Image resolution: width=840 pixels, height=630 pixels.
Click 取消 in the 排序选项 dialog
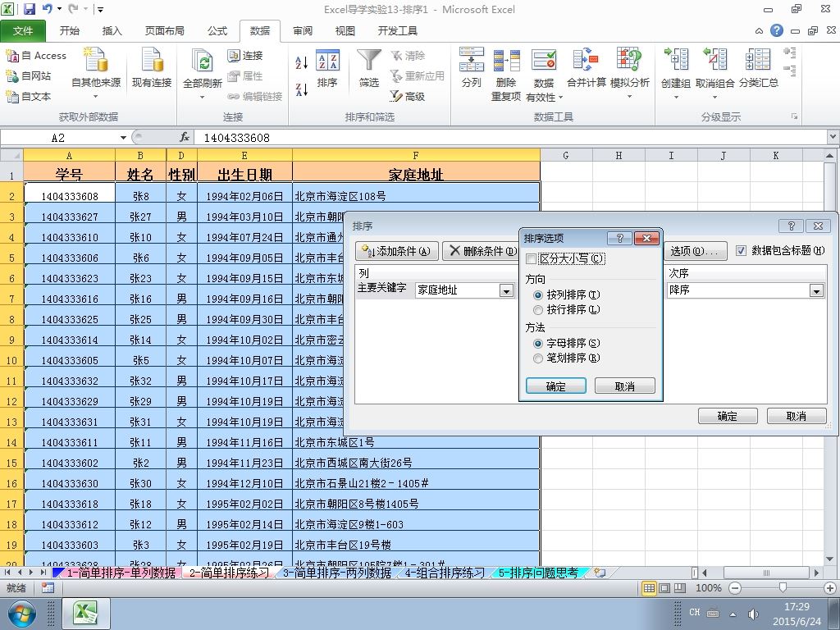click(624, 386)
